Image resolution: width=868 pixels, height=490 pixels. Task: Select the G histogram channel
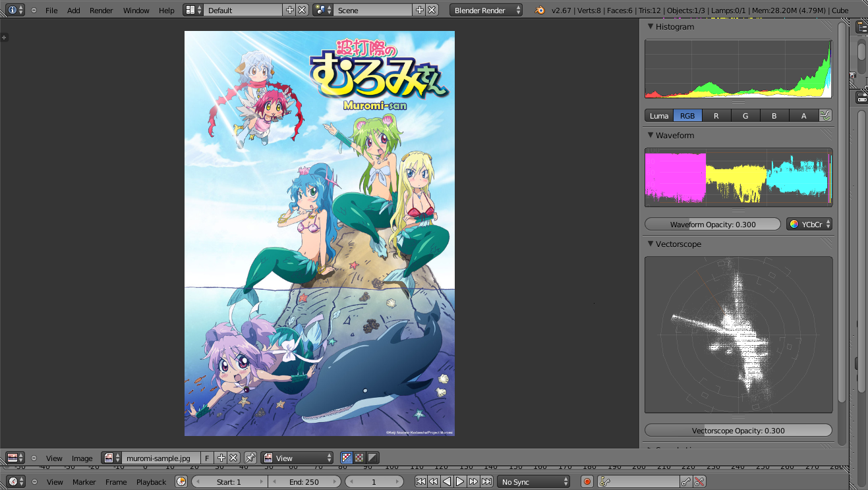pos(745,115)
